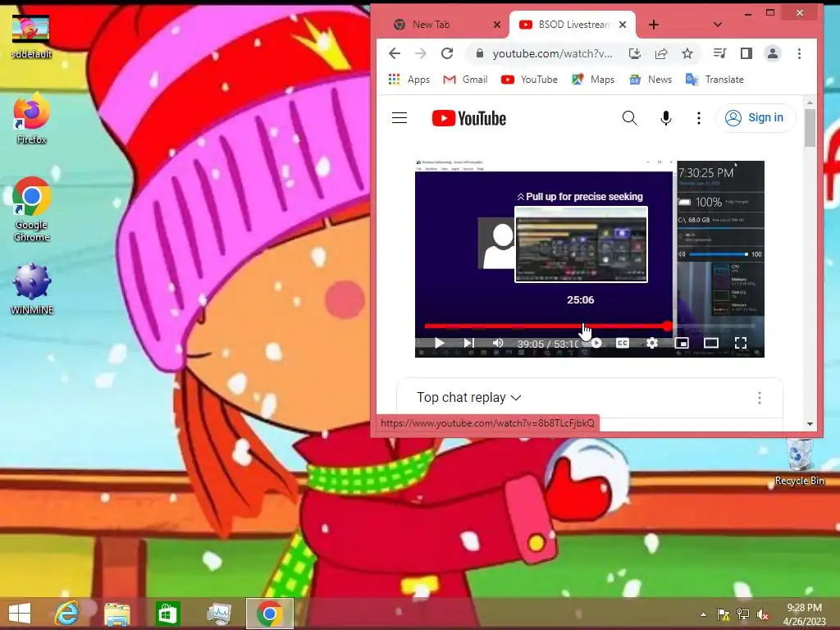This screenshot has width=840, height=630.
Task: Mute the video player volume
Action: click(498, 343)
